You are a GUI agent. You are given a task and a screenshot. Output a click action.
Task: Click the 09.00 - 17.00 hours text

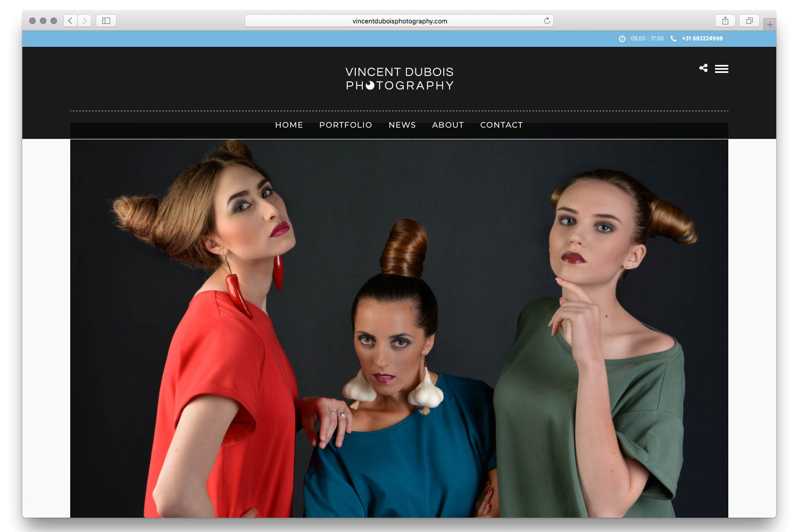point(647,39)
